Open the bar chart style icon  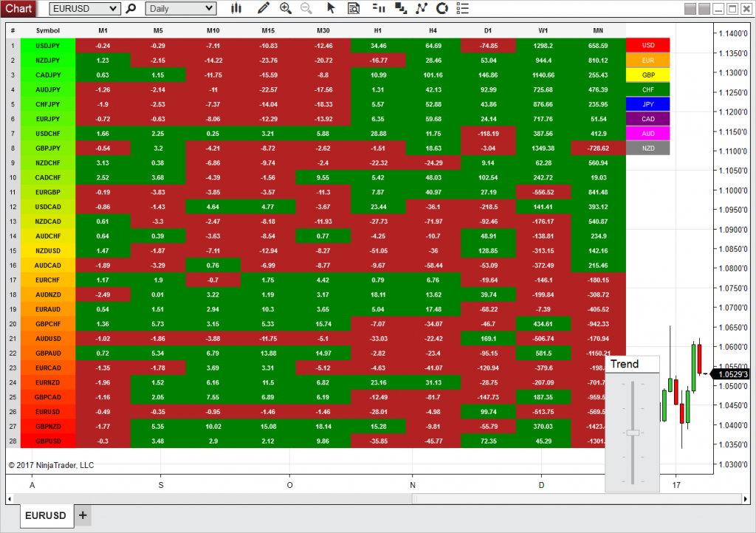click(x=236, y=8)
